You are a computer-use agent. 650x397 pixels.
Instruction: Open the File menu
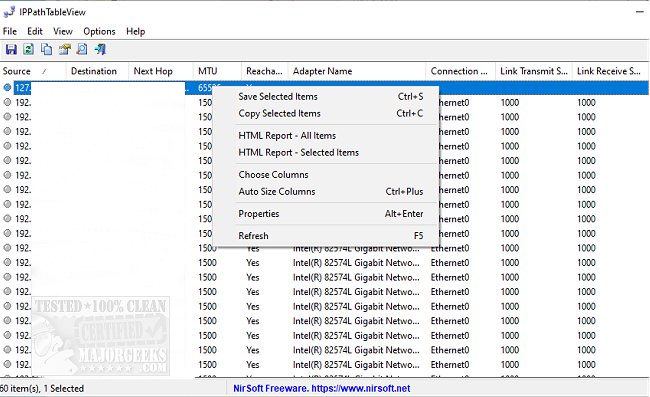point(10,31)
